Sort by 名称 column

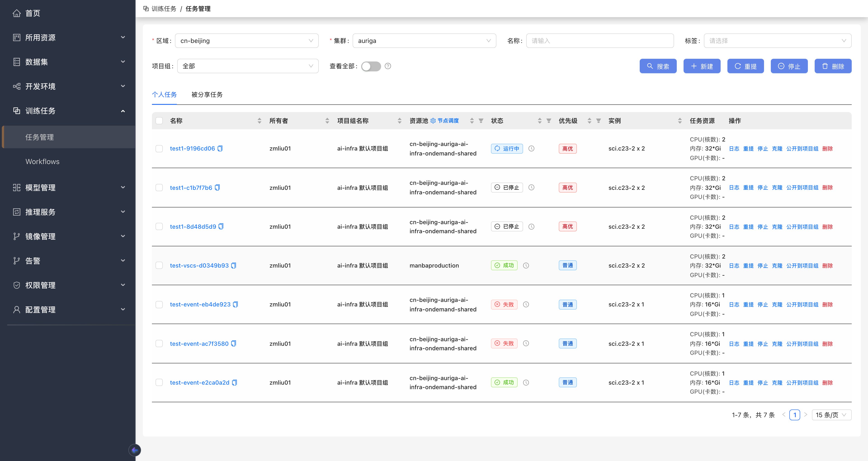pos(259,121)
